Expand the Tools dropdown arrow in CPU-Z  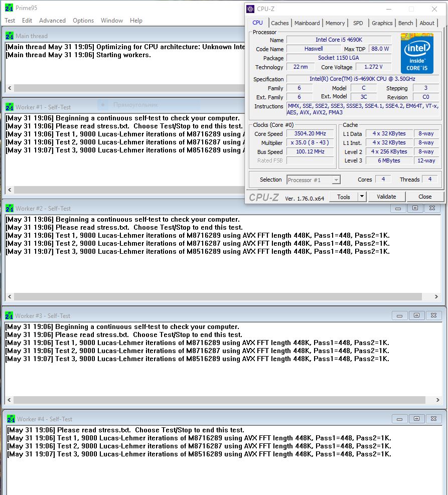click(x=362, y=197)
